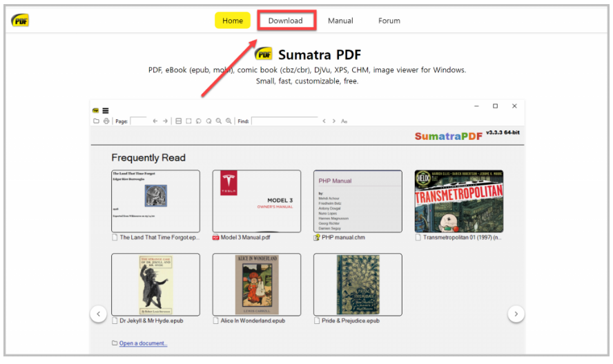613x364 pixels.
Task: Click the previous screenshot carousel arrow
Action: [99, 314]
